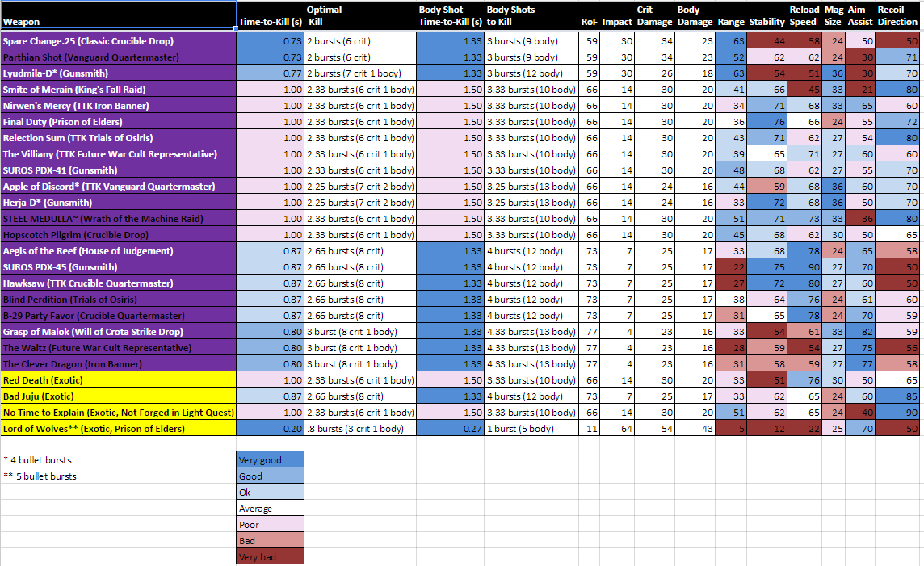Screen dimensions: 924x566
Task: Select the '** 5 bullet bursts' footnote
Action: (40, 476)
